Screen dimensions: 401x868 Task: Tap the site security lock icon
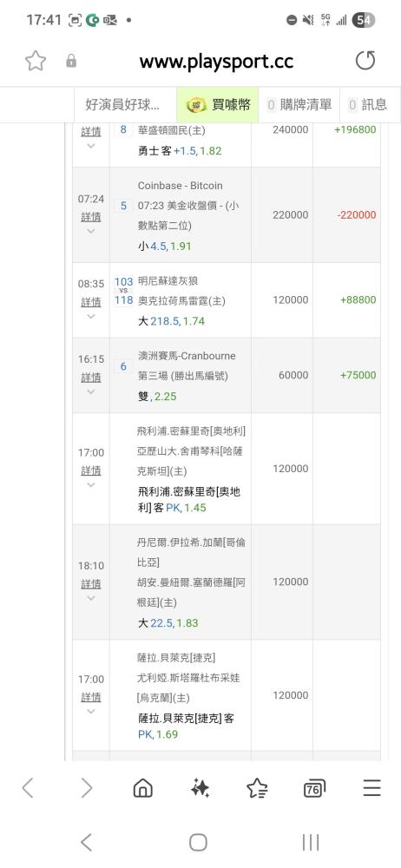(71, 61)
